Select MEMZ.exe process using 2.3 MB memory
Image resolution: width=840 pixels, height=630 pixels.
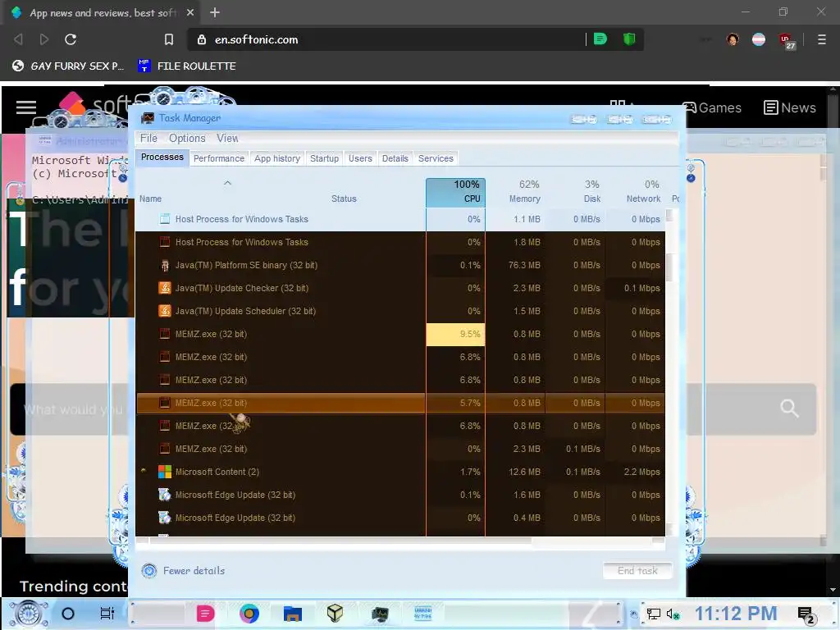pos(400,449)
